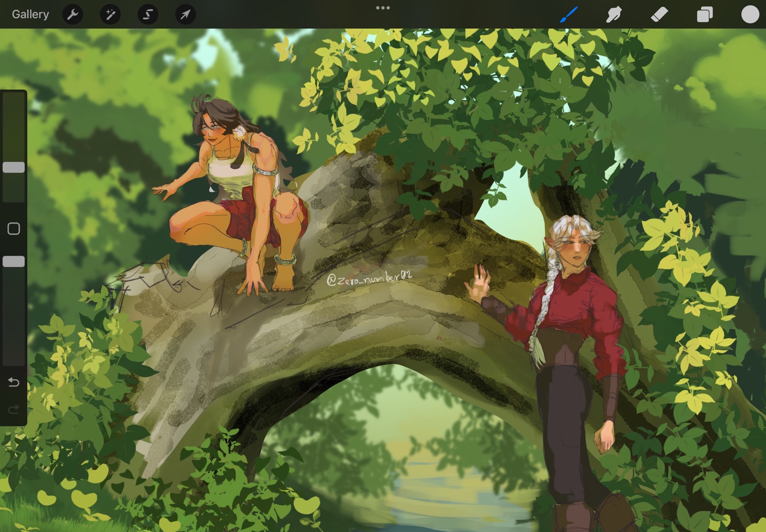Select the Smudge finger tool

(614, 15)
